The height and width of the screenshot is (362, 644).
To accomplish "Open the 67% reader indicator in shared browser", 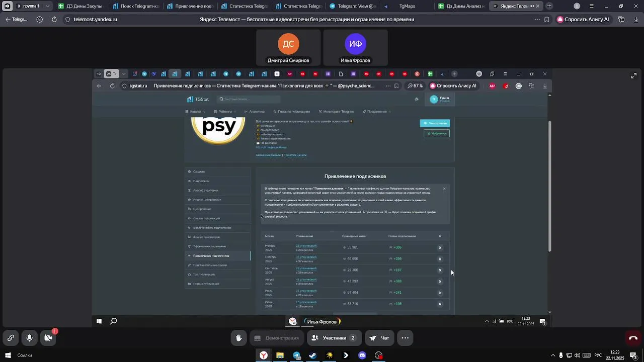I will [415, 86].
